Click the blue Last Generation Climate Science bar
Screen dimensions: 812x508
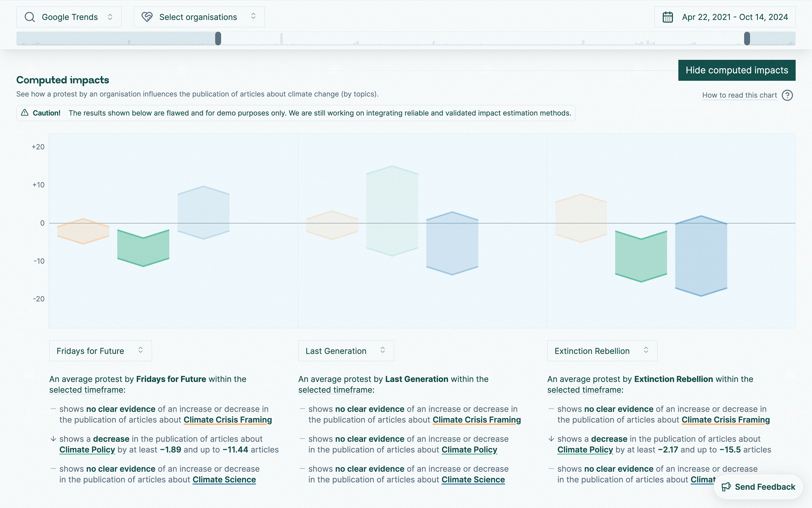tap(452, 243)
